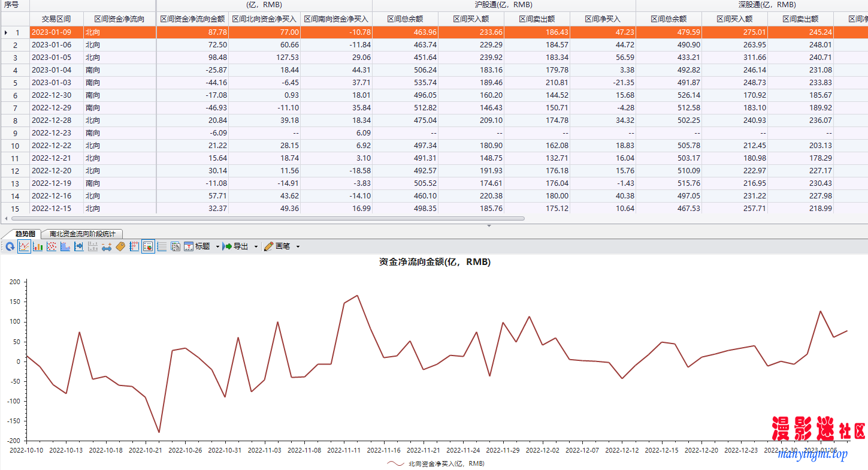Switch to scatter chart type

click(x=52, y=246)
